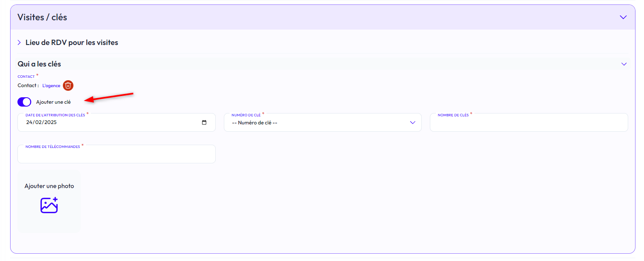Viewport: 644px width, 261px height.
Task: Delete the L'agence contact with trash icon
Action: 68,86
